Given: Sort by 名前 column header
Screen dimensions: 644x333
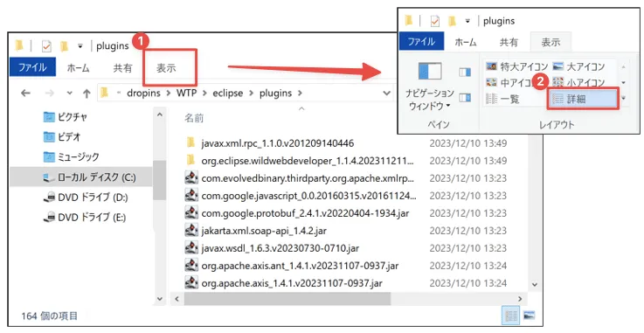Looking at the screenshot, I should [194, 118].
